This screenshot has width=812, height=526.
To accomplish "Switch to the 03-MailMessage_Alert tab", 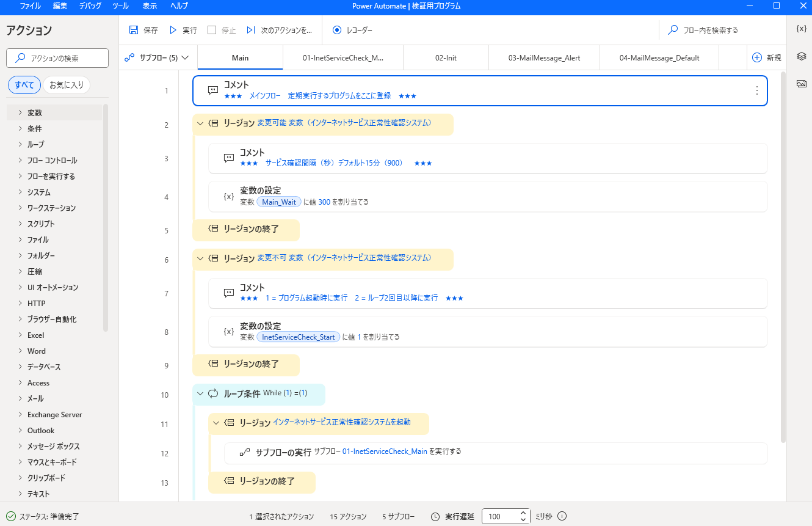I will 544,57.
